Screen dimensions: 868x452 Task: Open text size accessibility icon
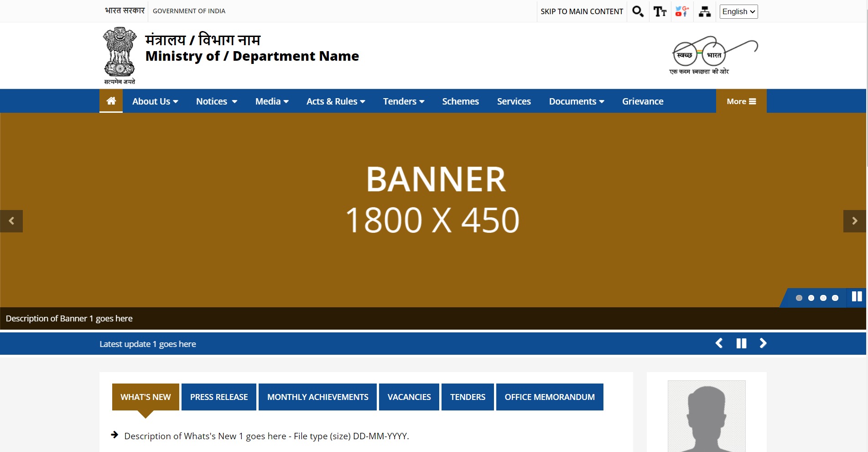click(660, 11)
